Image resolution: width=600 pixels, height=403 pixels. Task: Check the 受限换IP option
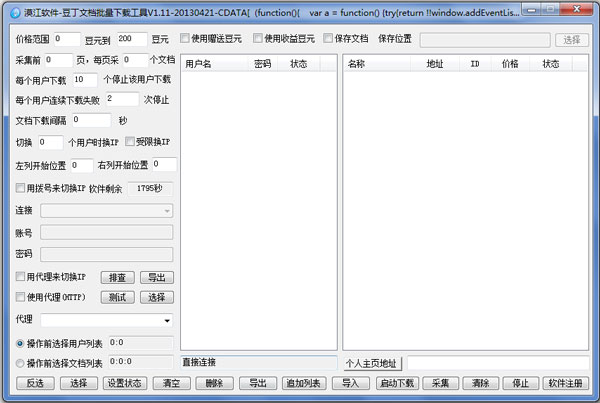tap(130, 141)
